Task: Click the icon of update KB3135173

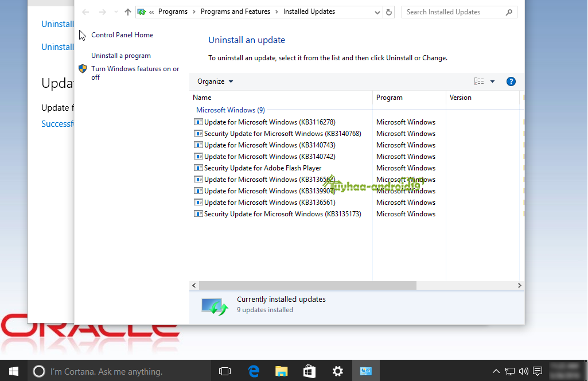Action: tap(198, 214)
